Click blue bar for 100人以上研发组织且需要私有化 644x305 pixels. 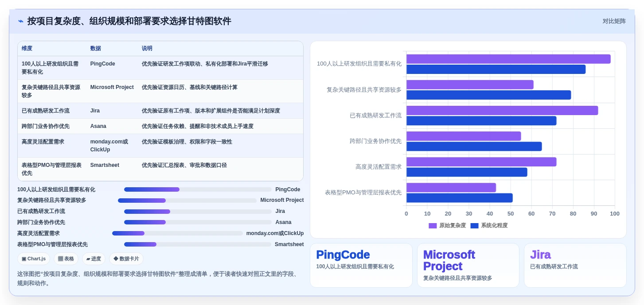click(x=496, y=69)
